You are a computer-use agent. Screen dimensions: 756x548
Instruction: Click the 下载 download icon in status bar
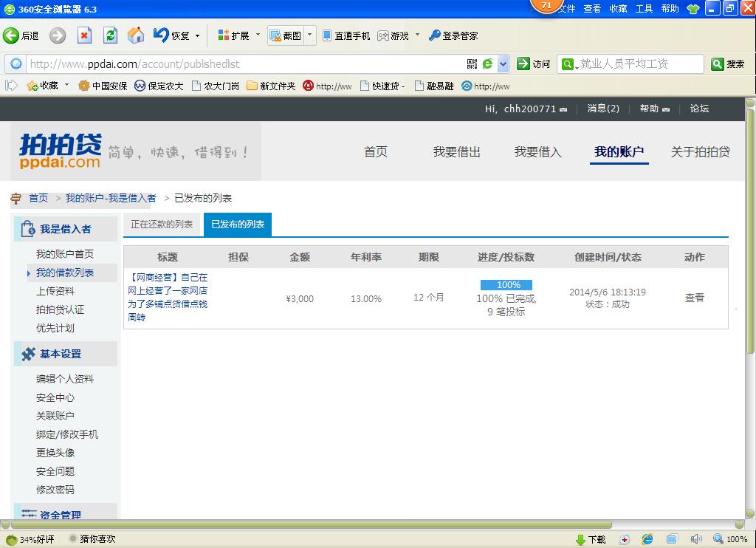[591, 539]
